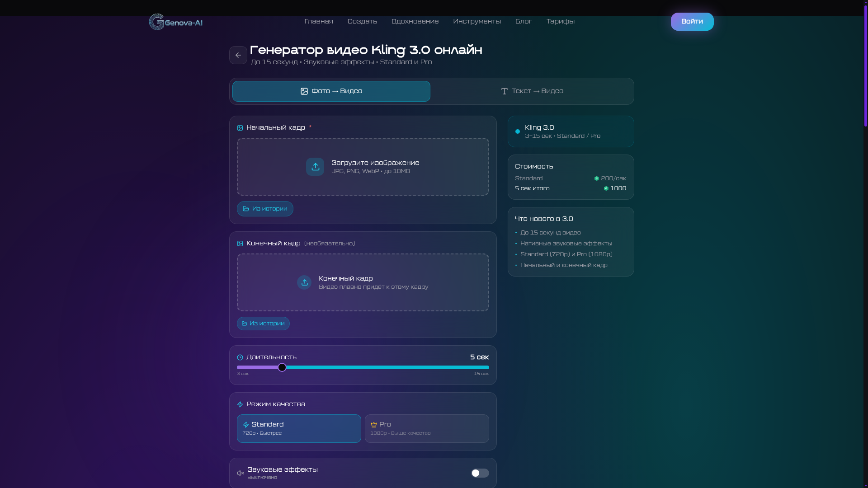
Task: Click the 5 сек duration value
Action: [x=480, y=357]
